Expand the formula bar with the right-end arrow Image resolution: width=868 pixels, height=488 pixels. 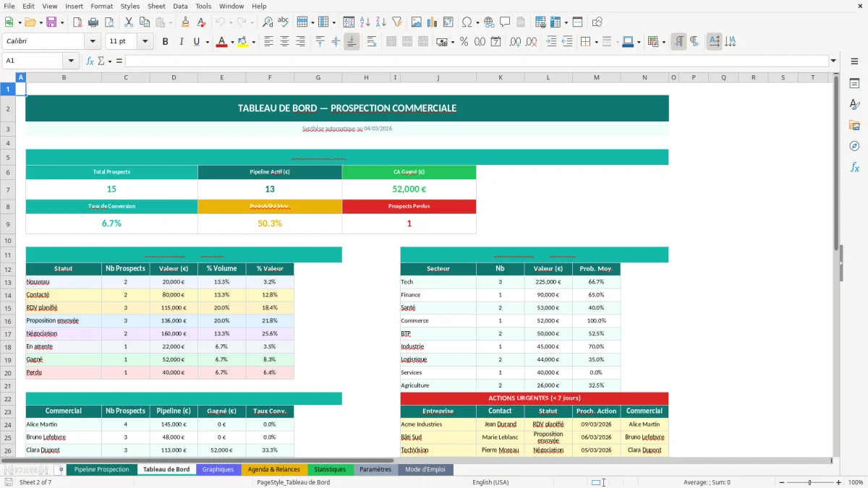[x=834, y=61]
